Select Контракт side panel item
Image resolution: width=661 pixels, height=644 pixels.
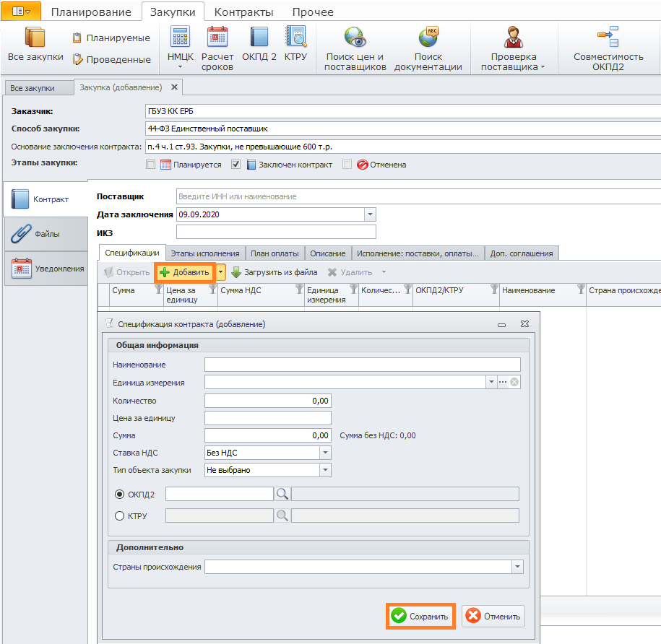(46, 199)
